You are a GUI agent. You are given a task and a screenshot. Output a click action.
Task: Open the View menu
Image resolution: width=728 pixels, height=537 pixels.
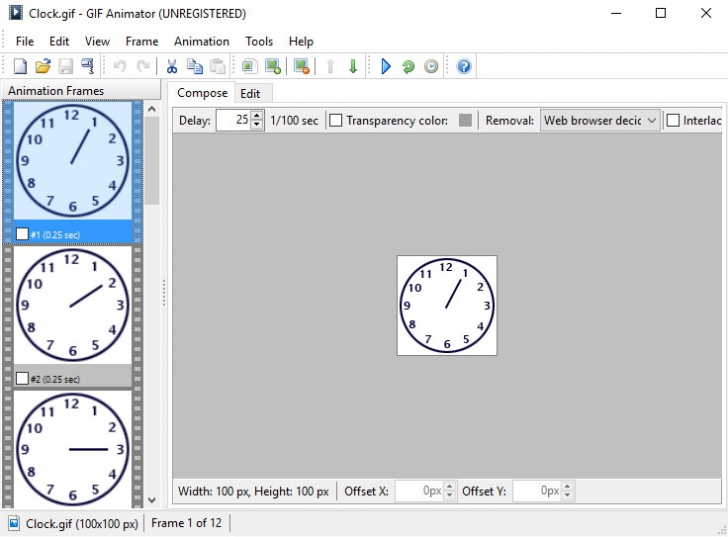point(97,41)
